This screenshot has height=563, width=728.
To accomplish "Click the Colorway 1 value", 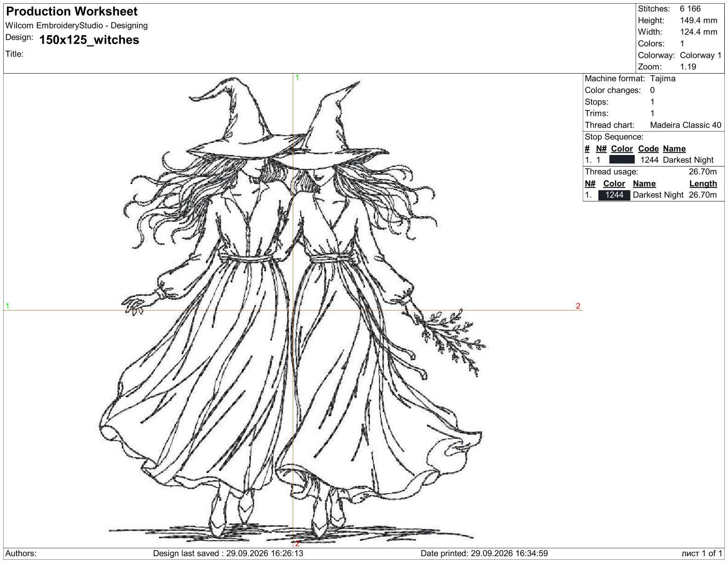I will pos(701,55).
